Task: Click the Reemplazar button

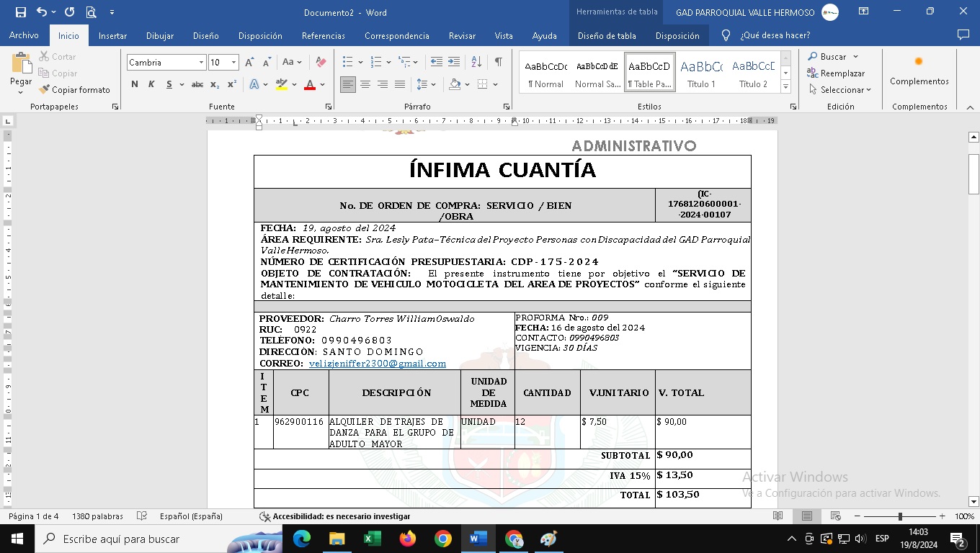Action: coord(836,73)
